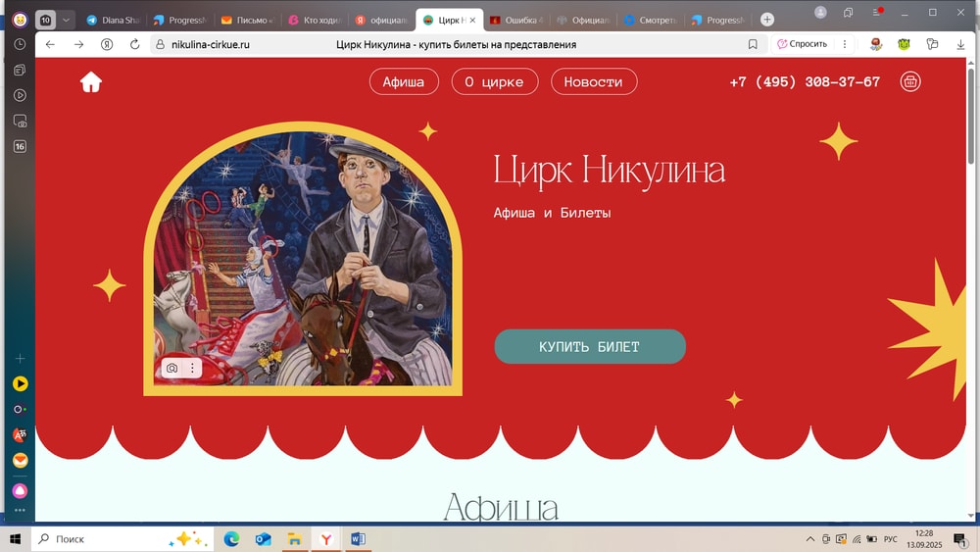Open the mail envelope icon in sidebar

point(20,460)
